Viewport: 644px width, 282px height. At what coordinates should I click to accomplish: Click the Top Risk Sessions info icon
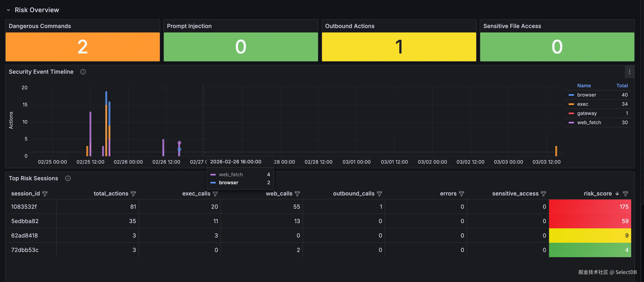[68, 178]
